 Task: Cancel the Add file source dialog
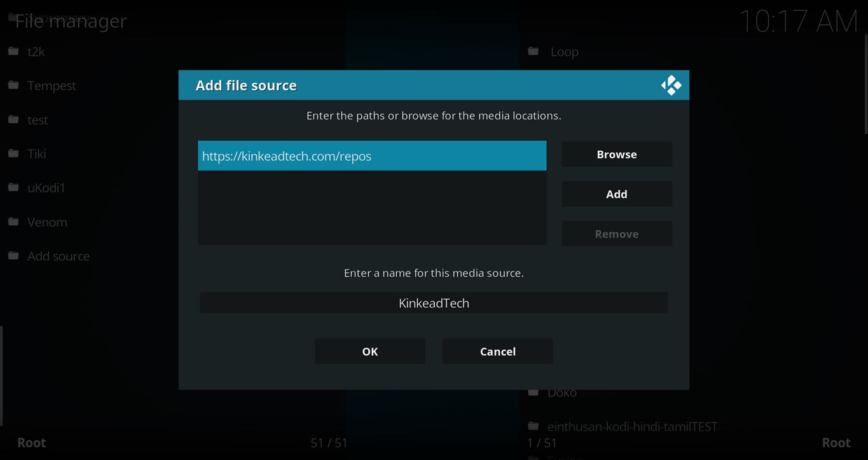point(497,351)
